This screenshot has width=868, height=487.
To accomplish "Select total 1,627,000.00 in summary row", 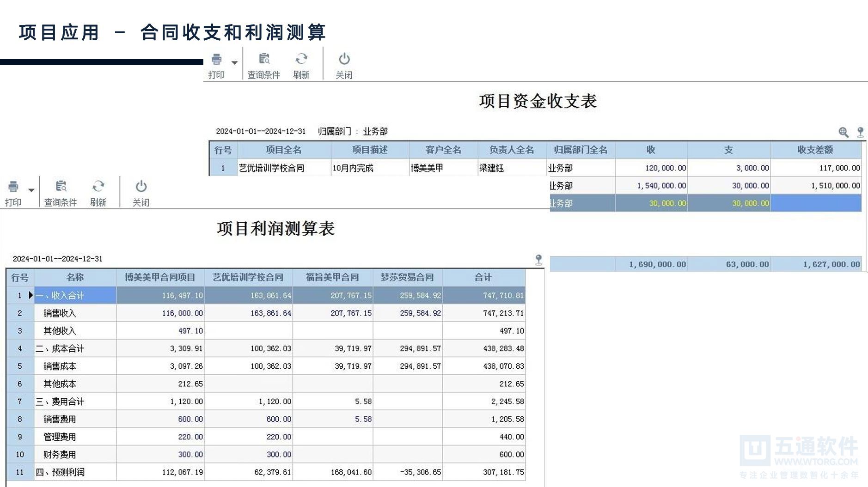I will pos(815,264).
